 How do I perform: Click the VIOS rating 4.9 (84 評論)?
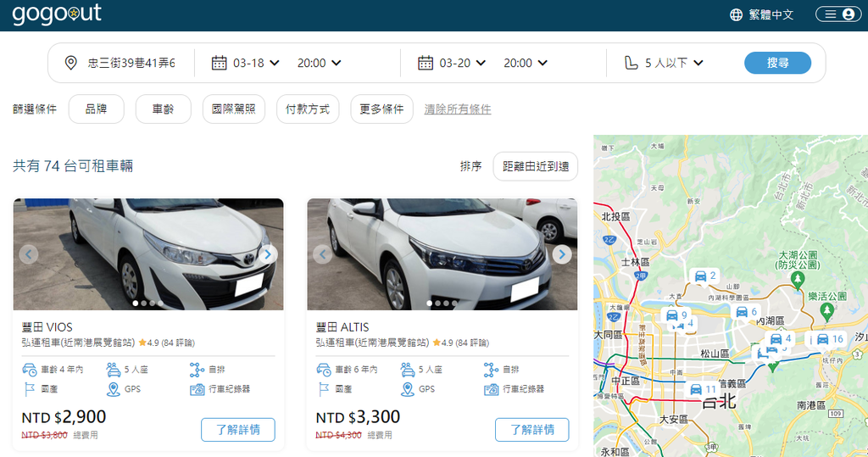click(166, 343)
